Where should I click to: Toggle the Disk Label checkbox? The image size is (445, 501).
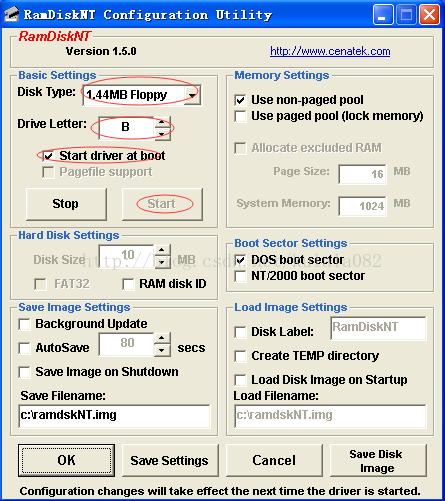pyautogui.click(x=240, y=332)
